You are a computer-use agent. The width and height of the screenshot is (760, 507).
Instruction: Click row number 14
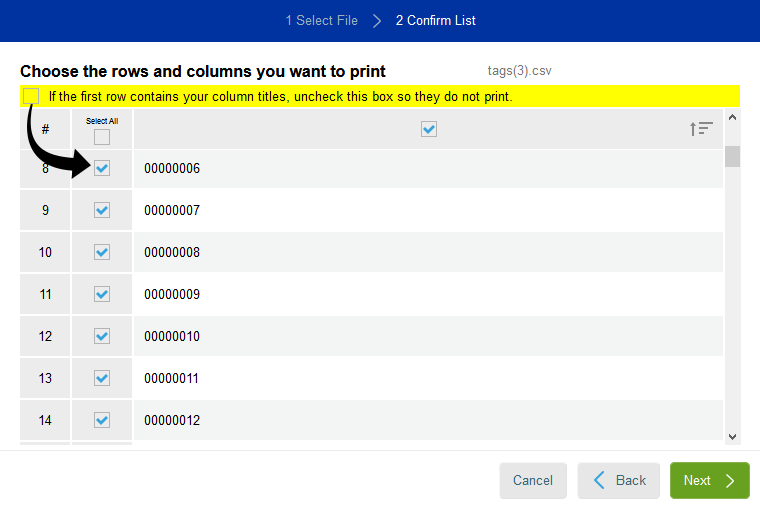point(45,420)
